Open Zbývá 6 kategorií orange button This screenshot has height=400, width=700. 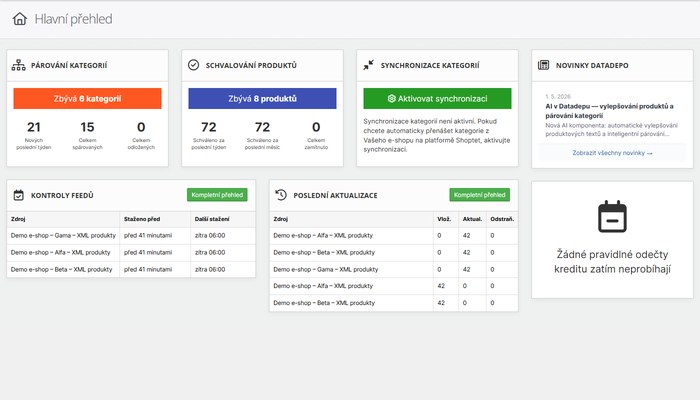pyautogui.click(x=88, y=99)
